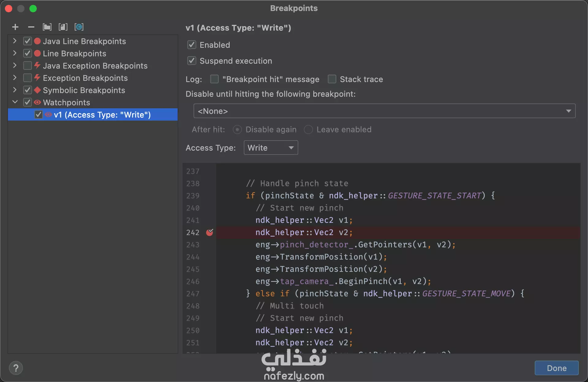Click the "// Handle pinch state" comment
The width and height of the screenshot is (588, 382).
coord(297,183)
